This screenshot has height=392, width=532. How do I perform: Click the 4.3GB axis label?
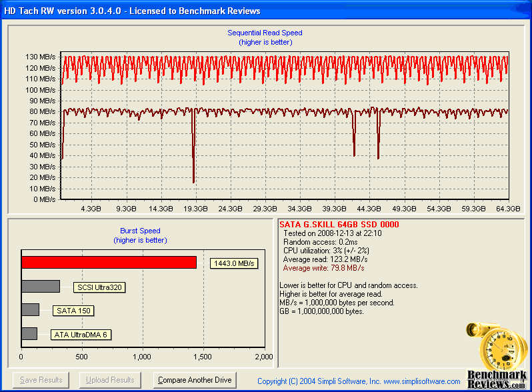(91, 209)
